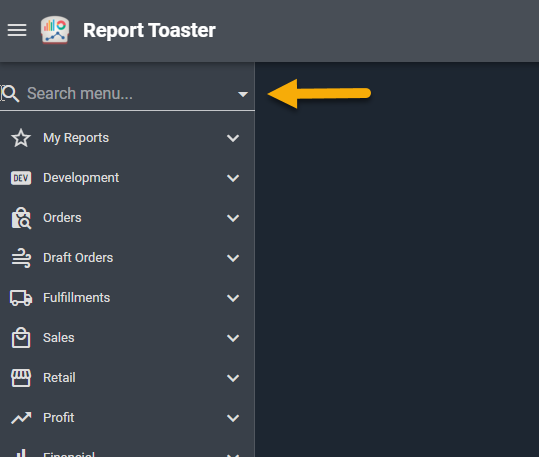Click the DEV Development icon
The image size is (539, 457).
pos(21,178)
